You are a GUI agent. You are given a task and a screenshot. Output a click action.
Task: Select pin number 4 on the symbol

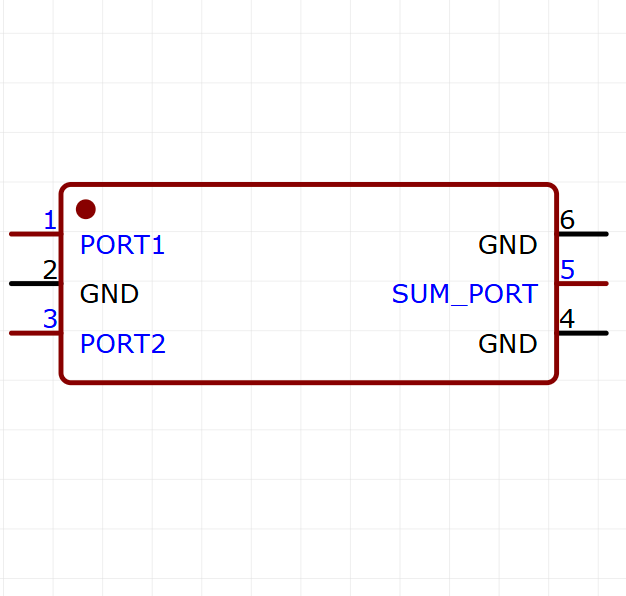pos(567,319)
